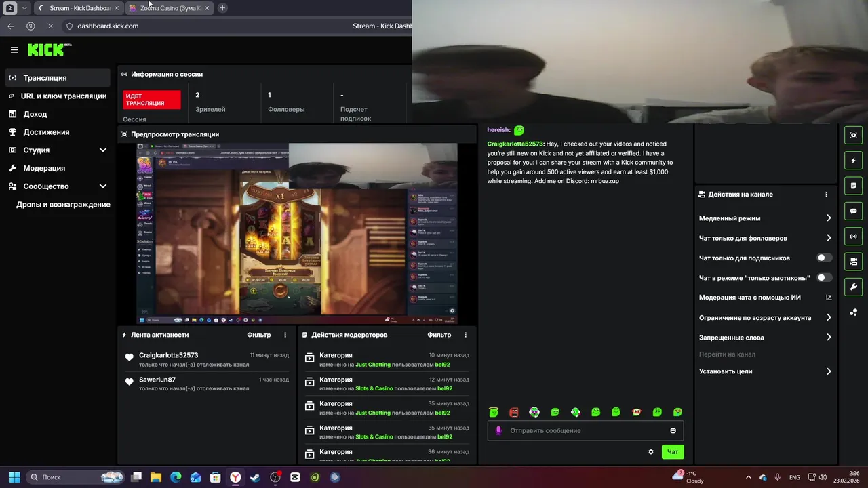Click the lightning bolt icon in right toolbar

(x=853, y=161)
